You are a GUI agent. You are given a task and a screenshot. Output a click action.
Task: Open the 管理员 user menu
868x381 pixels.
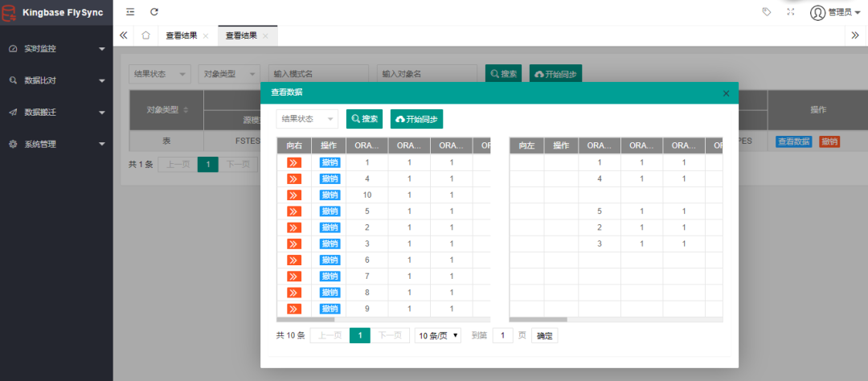point(835,12)
